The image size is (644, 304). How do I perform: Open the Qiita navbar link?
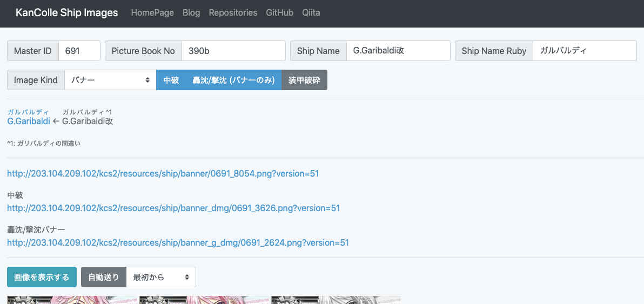coord(311,13)
